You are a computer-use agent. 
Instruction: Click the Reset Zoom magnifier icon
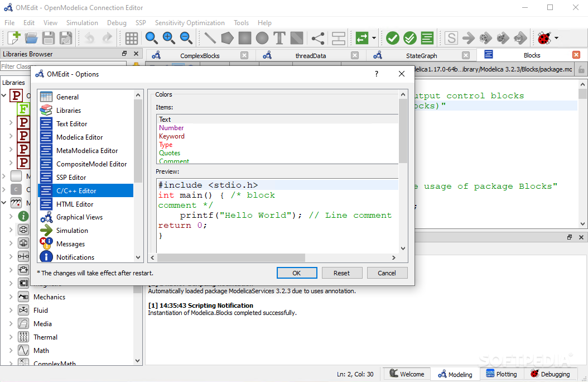click(151, 38)
